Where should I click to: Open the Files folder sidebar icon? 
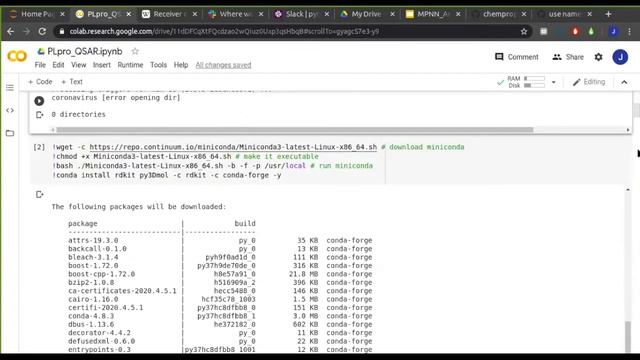point(10,133)
